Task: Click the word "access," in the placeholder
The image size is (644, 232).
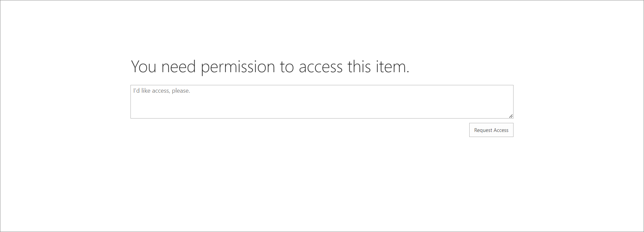Action: (x=161, y=91)
